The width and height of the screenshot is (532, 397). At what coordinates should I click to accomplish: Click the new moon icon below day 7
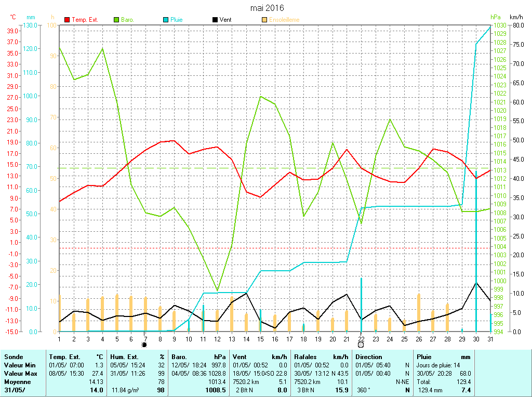coord(144,345)
